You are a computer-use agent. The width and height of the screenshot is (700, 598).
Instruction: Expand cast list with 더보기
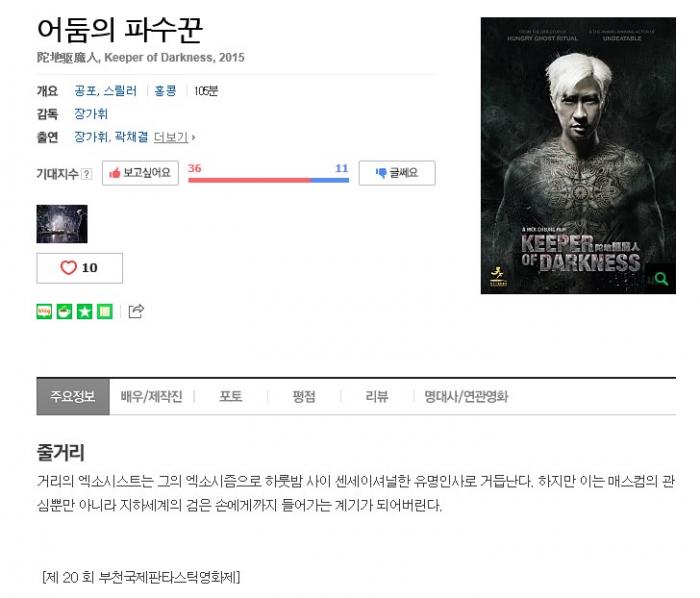point(175,137)
